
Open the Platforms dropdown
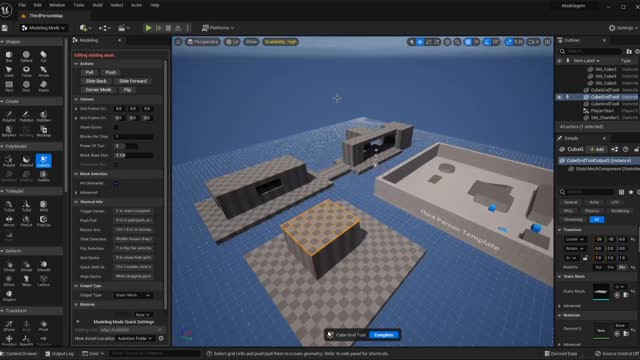pos(218,28)
